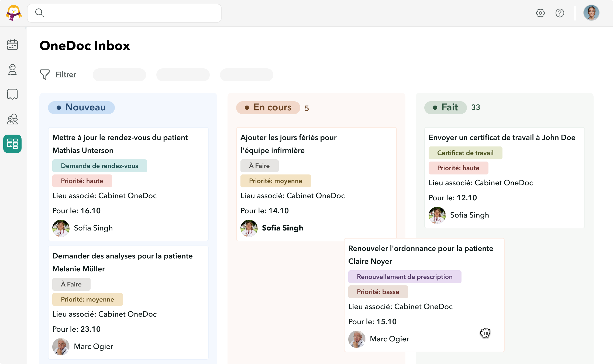Image resolution: width=613 pixels, height=364 pixels.
Task: Click À Faire tag on jours fériés card
Action: tap(260, 166)
